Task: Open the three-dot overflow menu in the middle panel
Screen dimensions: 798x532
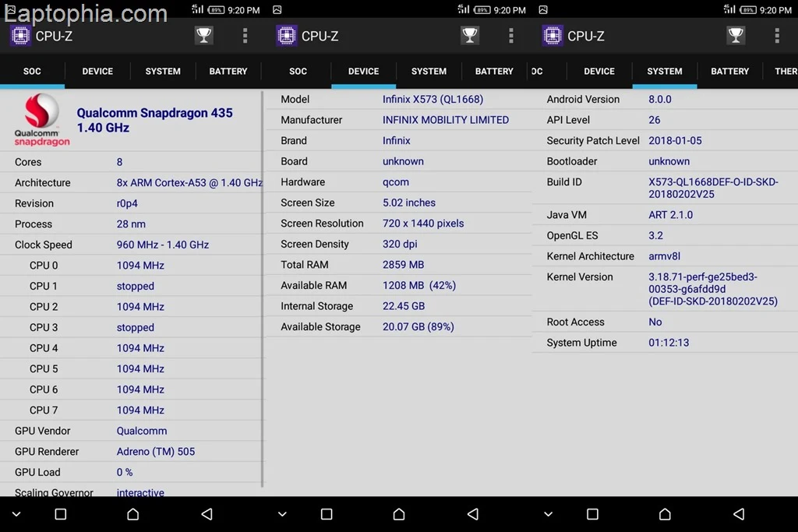Action: [x=511, y=36]
